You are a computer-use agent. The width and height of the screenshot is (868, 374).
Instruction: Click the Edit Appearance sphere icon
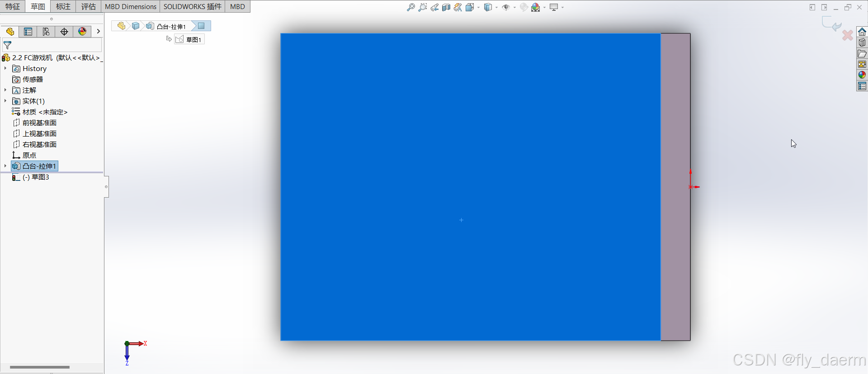pos(524,7)
